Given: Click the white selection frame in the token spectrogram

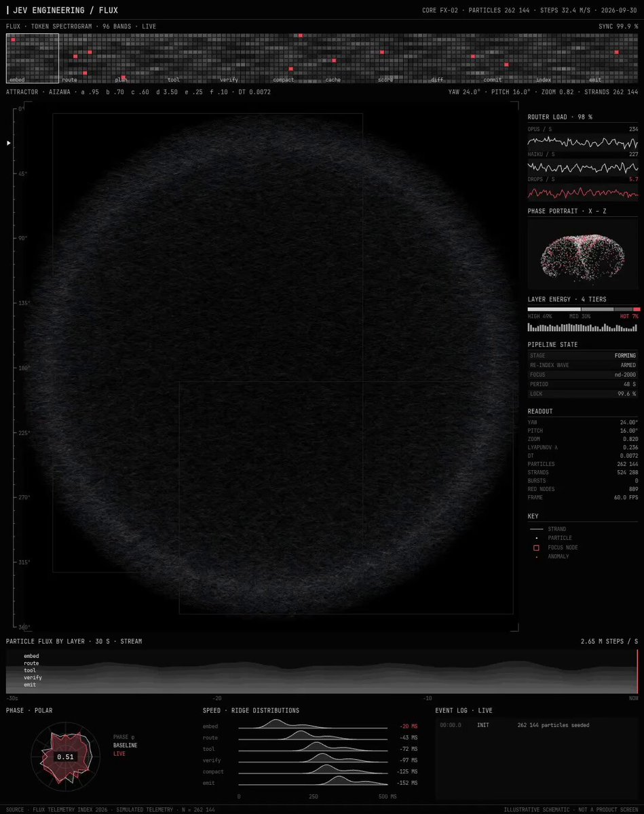Looking at the screenshot, I should pyautogui.click(x=33, y=59).
